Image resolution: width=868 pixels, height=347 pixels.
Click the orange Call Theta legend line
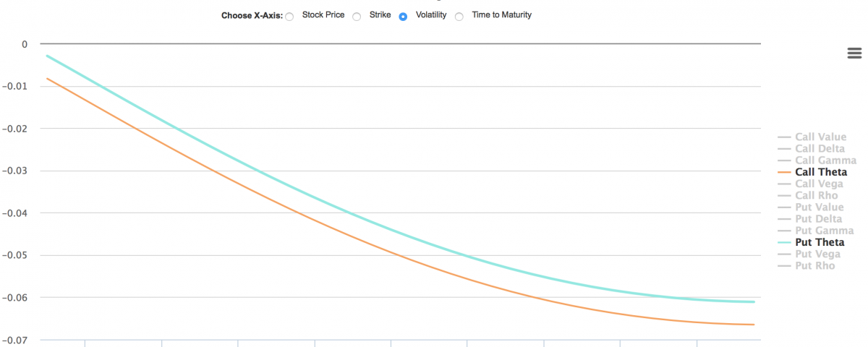pos(785,172)
